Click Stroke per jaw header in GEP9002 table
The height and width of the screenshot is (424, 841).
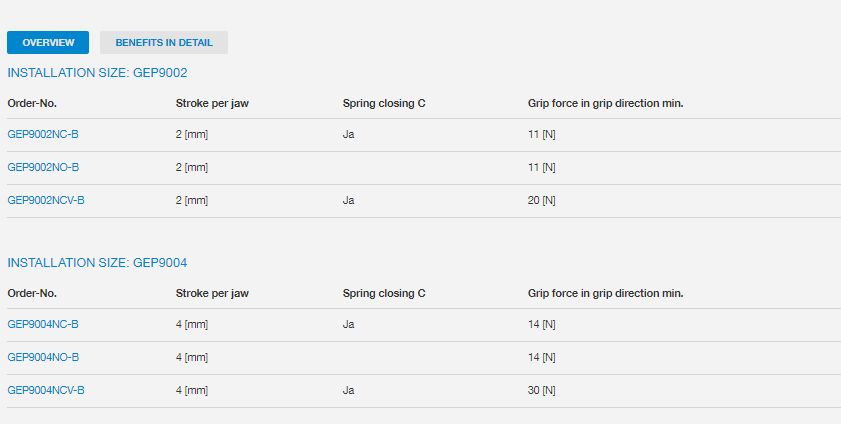point(212,103)
